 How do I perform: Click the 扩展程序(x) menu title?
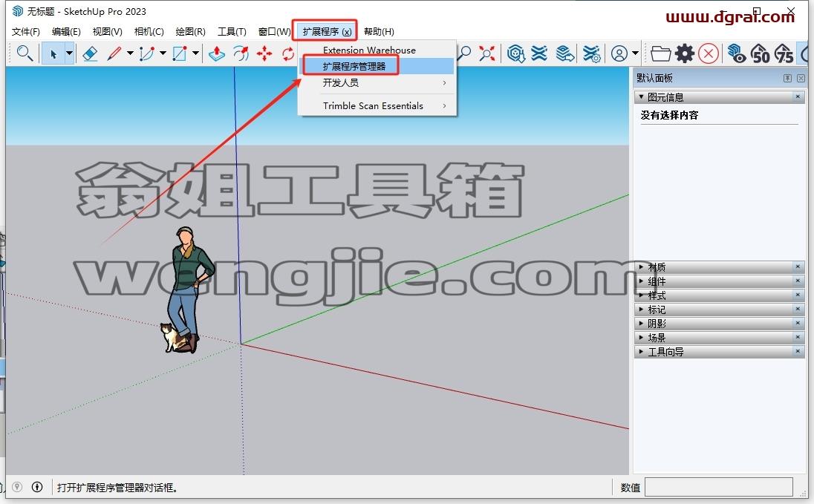[x=327, y=32]
